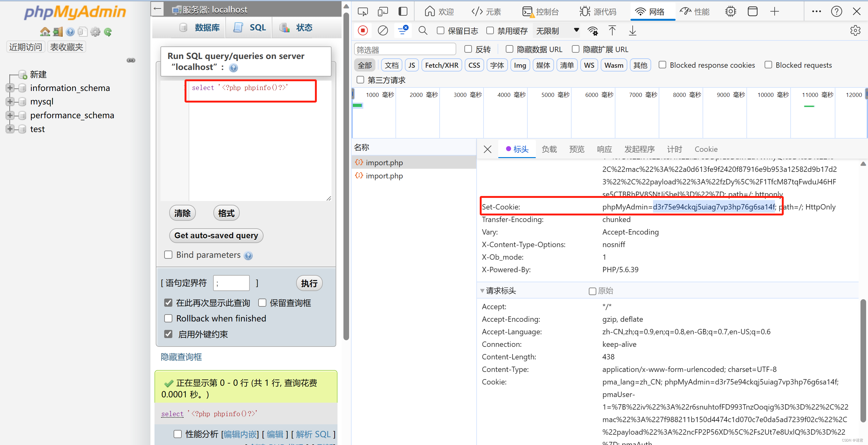Stop recording network log
Viewport: 868px width, 445px height.
[x=363, y=31]
